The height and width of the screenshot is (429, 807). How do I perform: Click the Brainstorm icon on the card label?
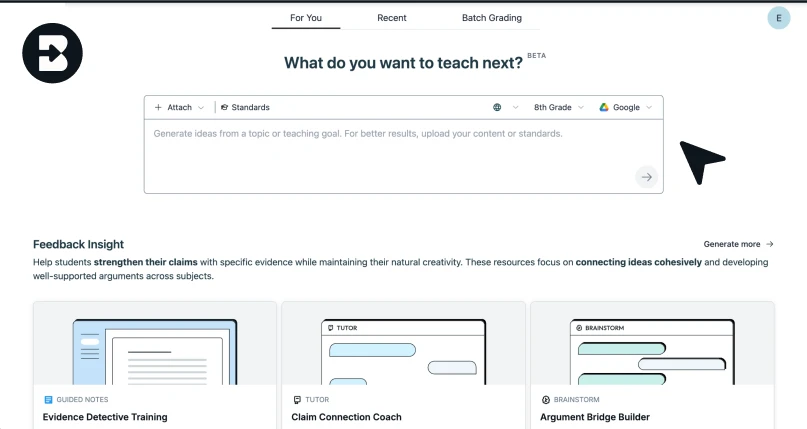[x=546, y=400]
